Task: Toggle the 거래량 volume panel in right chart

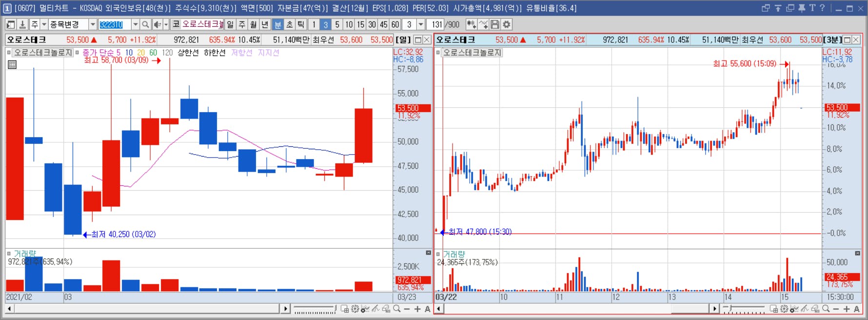Action: coord(454,254)
